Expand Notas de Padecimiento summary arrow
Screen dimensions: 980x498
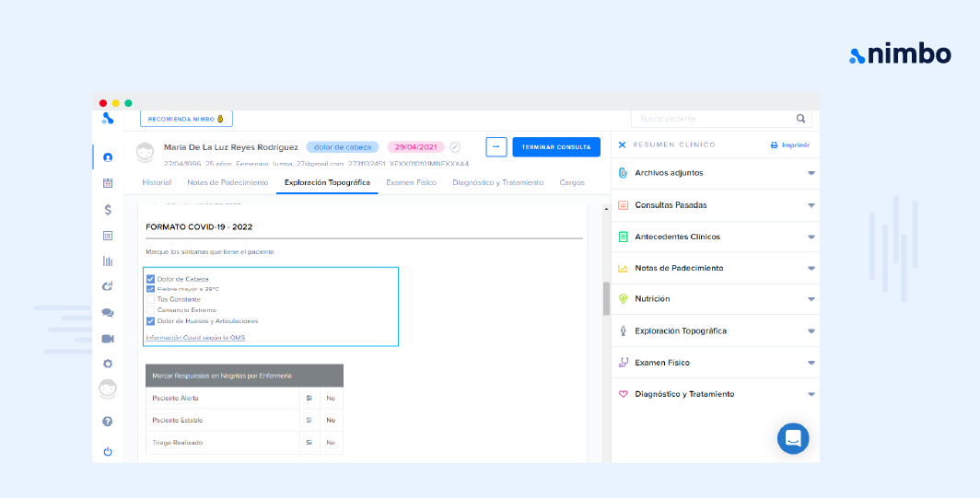pyautogui.click(x=811, y=268)
